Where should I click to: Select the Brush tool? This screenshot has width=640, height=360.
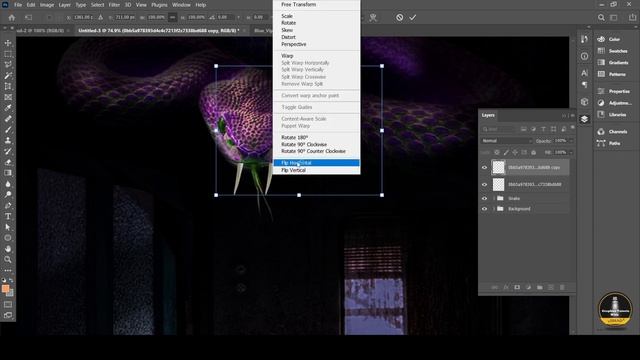click(x=8, y=129)
